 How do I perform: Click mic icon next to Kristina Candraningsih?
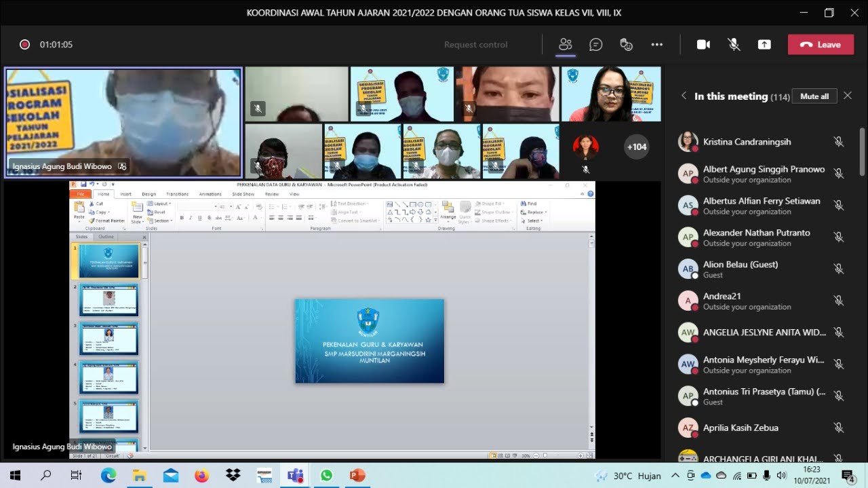(x=839, y=142)
